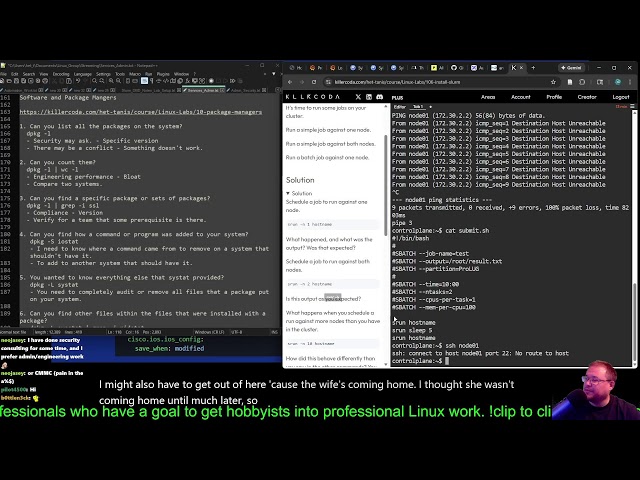
Task: Click the Notepad++ Find toolbar icon
Action: click(x=94, y=81)
